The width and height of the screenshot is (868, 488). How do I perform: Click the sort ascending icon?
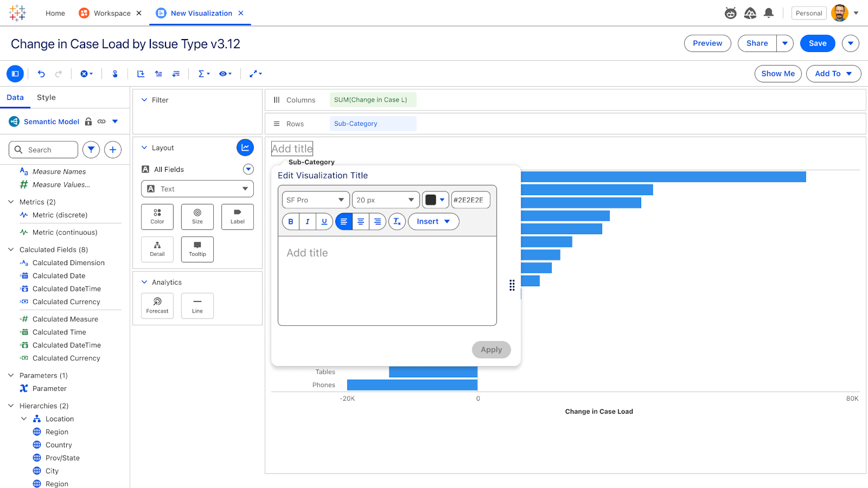[158, 74]
